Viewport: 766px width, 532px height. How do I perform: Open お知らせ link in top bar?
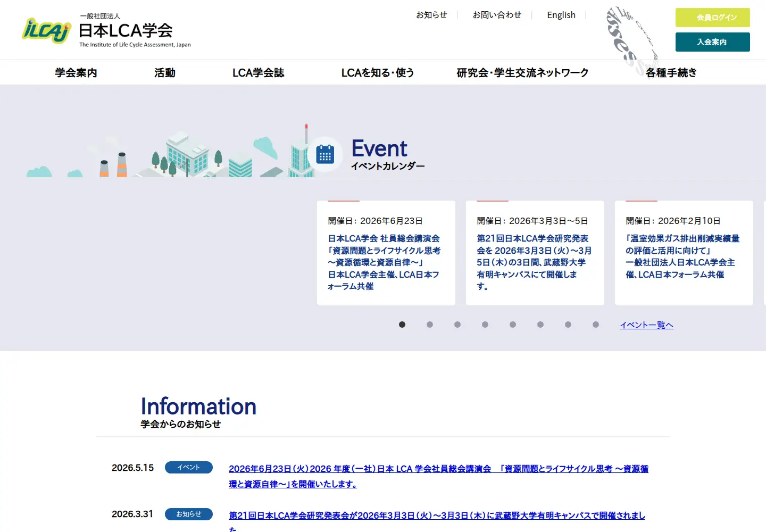(431, 15)
